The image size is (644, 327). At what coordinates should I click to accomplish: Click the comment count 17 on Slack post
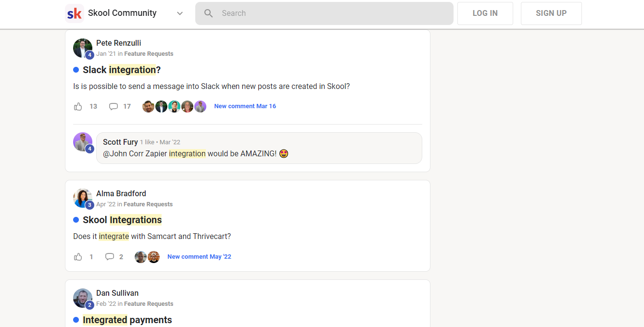[x=127, y=106]
